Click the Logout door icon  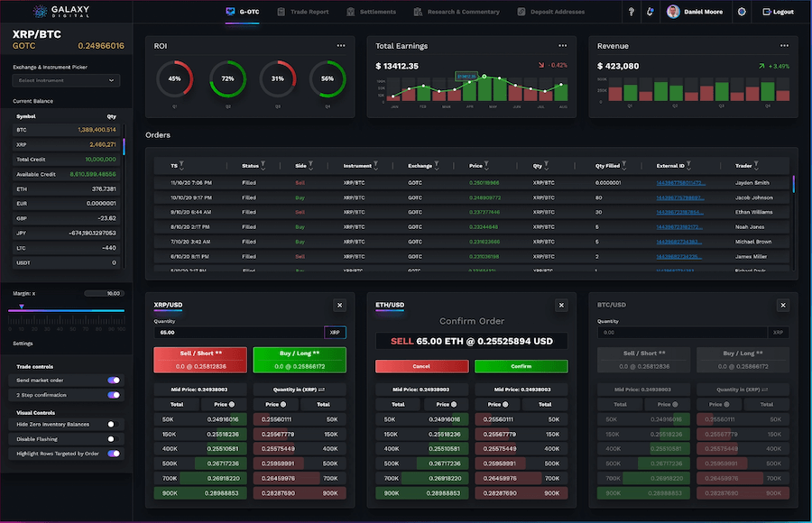[767, 12]
